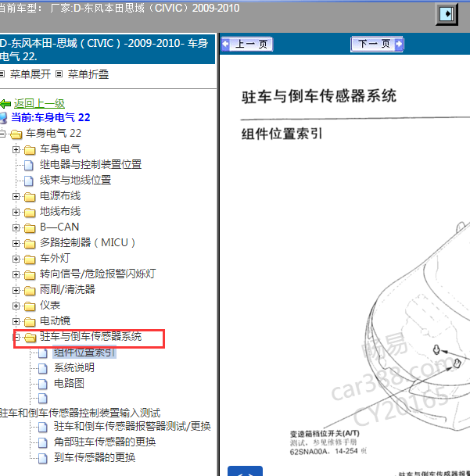470x476 pixels.
Task: Open the 返回上一级 link
Action: 39,103
